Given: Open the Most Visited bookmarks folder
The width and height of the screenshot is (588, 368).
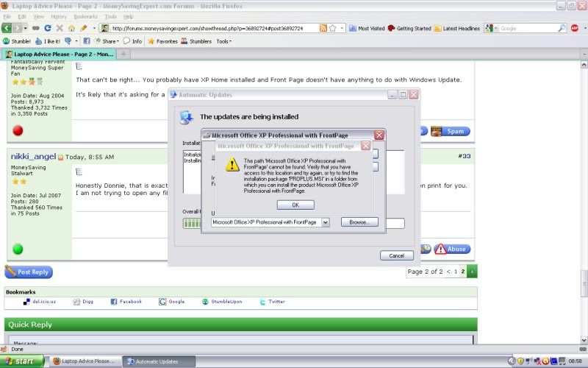Looking at the screenshot, I should point(367,28).
